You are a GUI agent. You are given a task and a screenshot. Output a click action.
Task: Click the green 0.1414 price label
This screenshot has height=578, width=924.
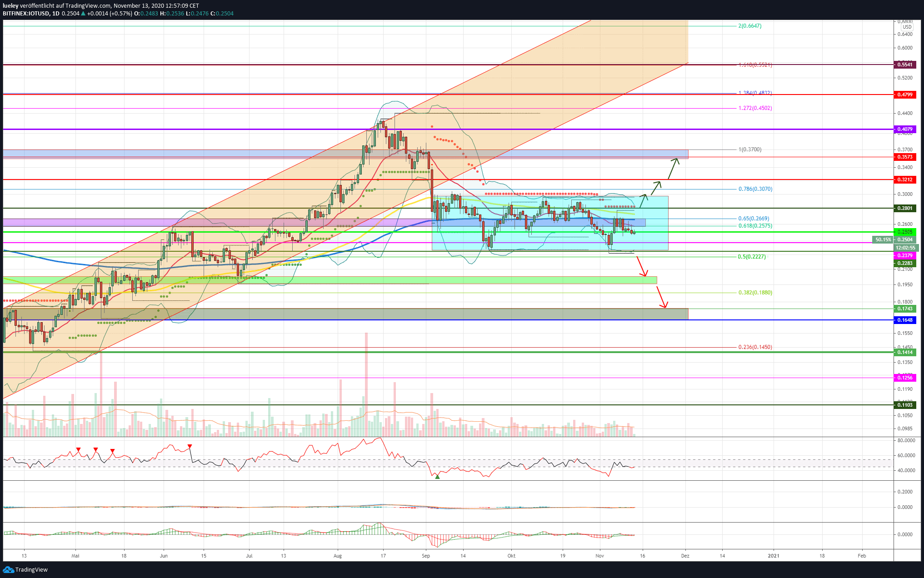(904, 352)
